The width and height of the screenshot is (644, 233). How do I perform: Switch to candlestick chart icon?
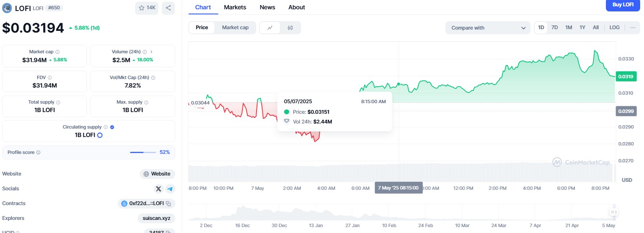(290, 28)
